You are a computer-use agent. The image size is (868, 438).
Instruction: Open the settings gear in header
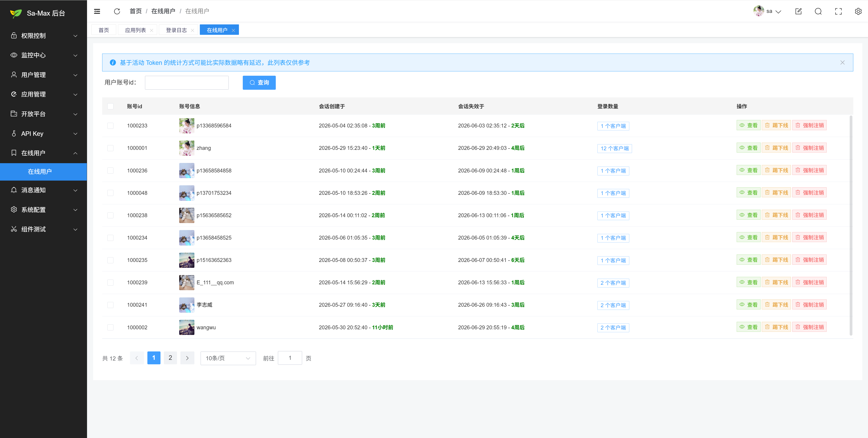click(x=858, y=12)
